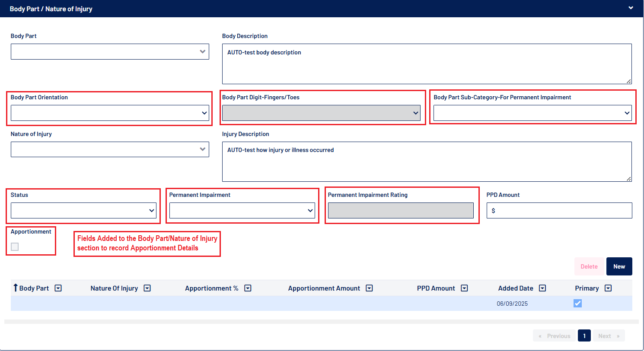644x351 pixels.
Task: Enable the Apportionment checkbox
Action: tap(15, 247)
